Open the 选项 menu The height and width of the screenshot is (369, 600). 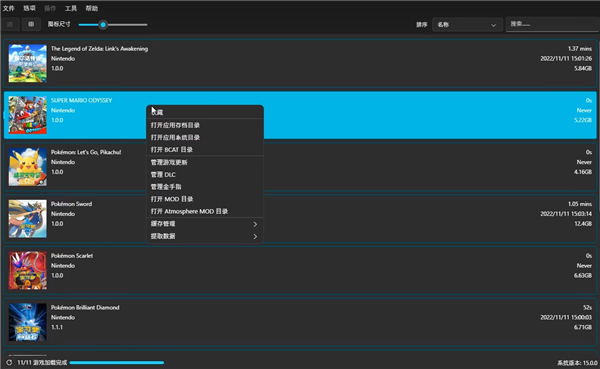(29, 8)
